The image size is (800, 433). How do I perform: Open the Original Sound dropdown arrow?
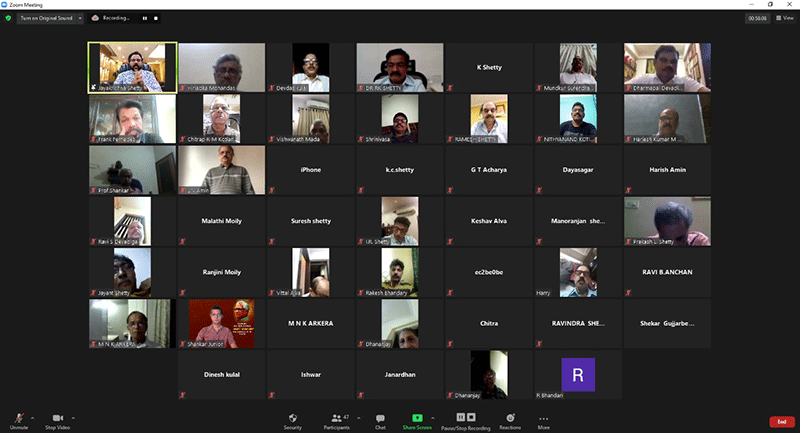pos(81,18)
